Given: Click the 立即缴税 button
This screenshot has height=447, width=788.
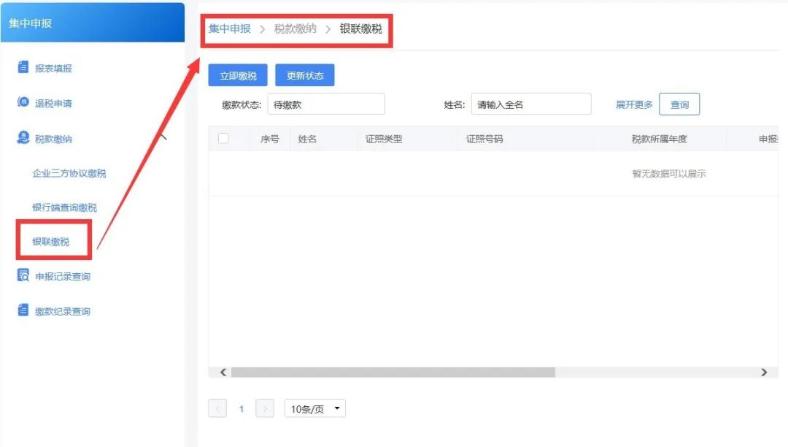Looking at the screenshot, I should (238, 75).
